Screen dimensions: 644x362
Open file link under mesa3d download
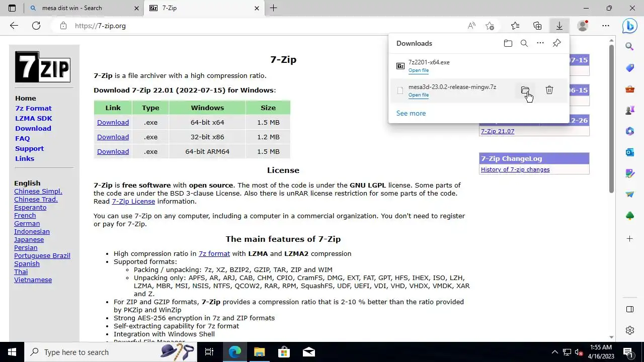pyautogui.click(x=419, y=95)
